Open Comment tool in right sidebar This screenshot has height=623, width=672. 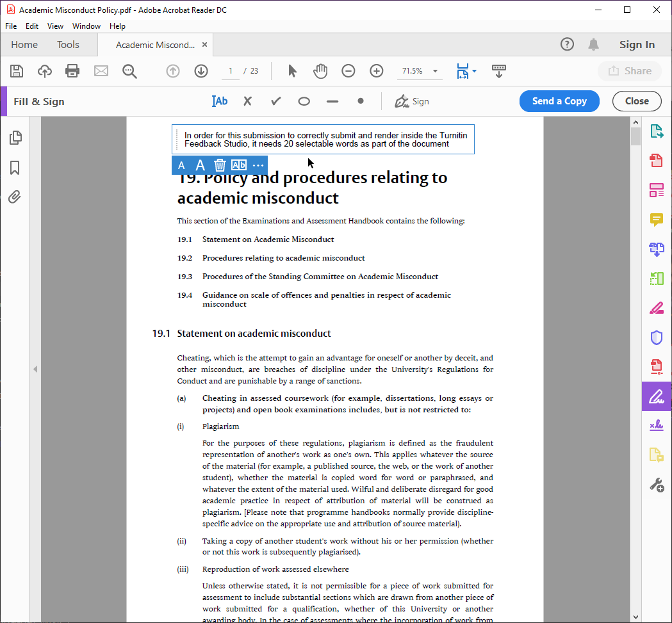[x=657, y=220]
